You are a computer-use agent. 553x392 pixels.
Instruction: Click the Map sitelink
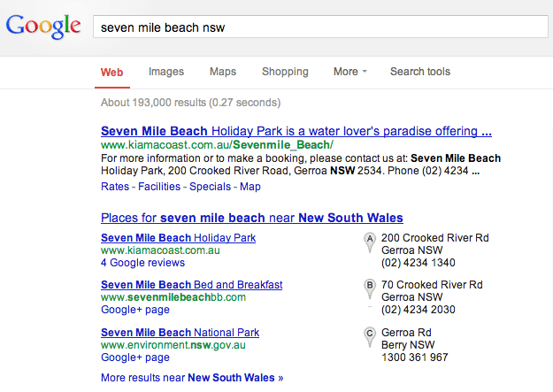(x=250, y=187)
